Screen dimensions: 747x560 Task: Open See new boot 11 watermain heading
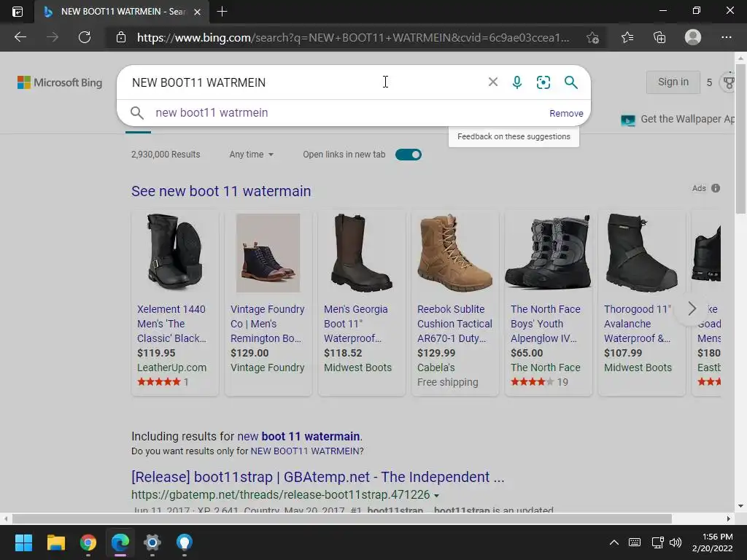coord(221,191)
